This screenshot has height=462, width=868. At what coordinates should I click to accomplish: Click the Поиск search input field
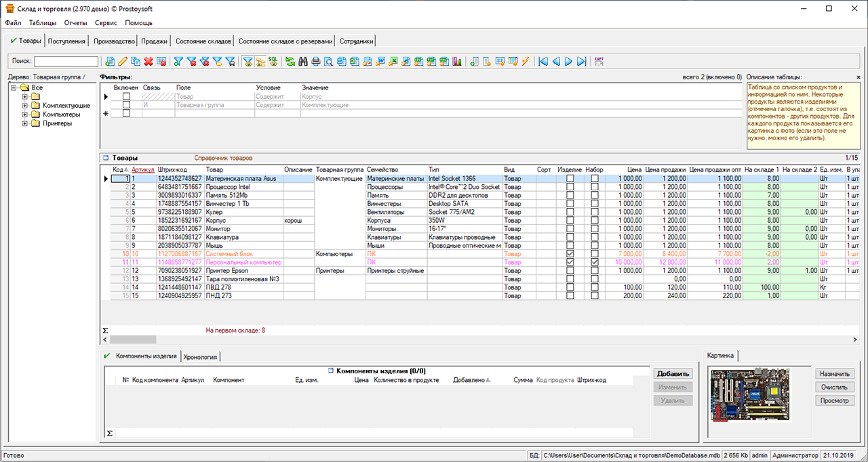pyautogui.click(x=66, y=62)
